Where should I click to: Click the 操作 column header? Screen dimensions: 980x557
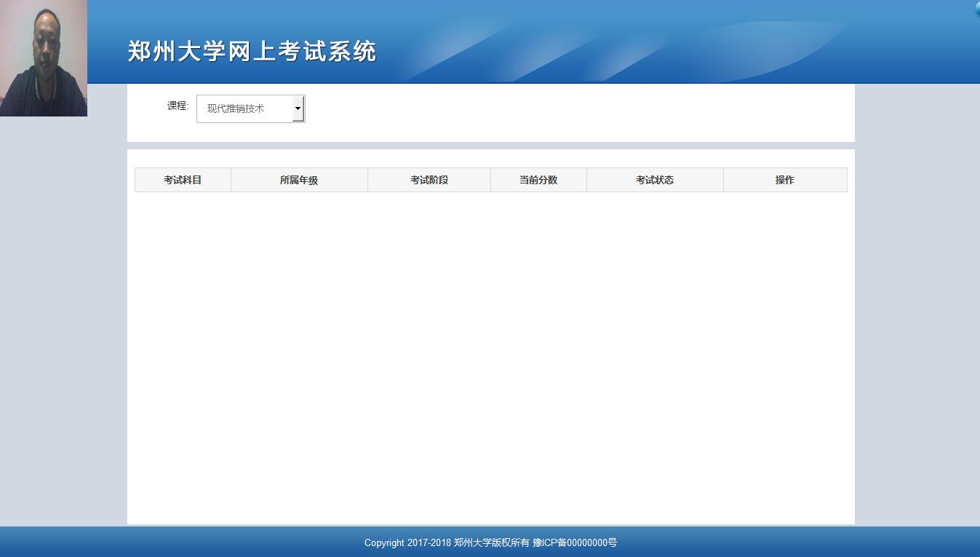tap(785, 180)
